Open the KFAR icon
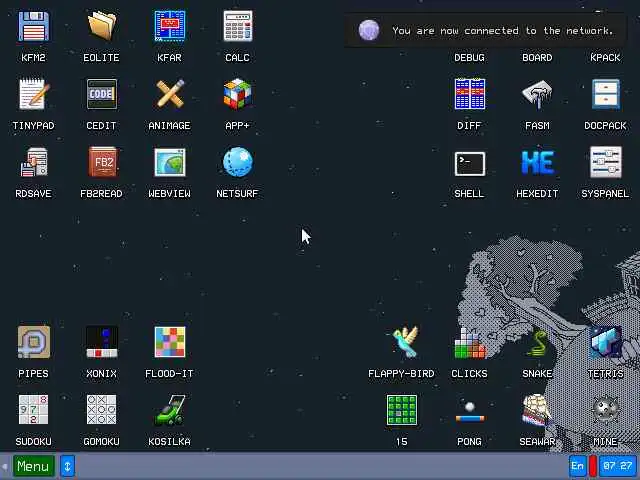 pos(169,27)
